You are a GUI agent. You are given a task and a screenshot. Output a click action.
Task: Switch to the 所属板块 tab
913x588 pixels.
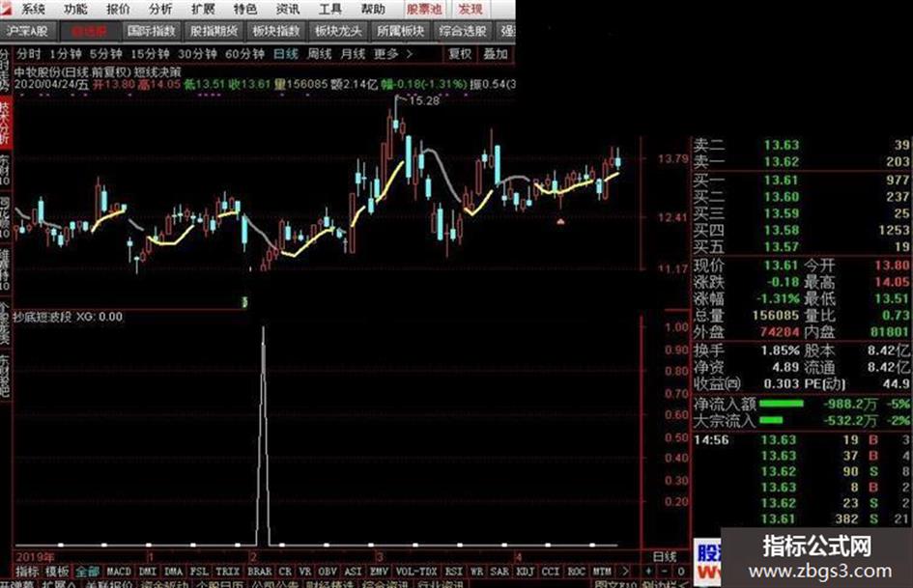tap(401, 31)
